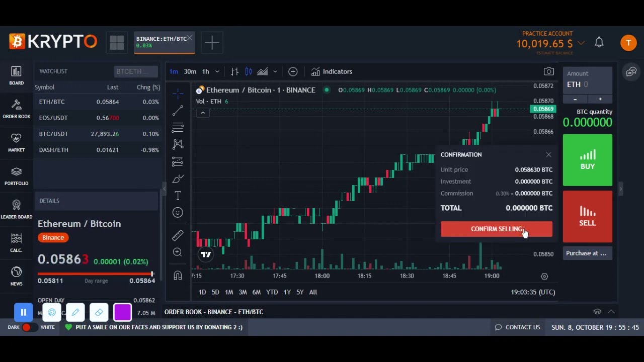The height and width of the screenshot is (362, 644).
Task: Select the area chart style
Action: 263,71
